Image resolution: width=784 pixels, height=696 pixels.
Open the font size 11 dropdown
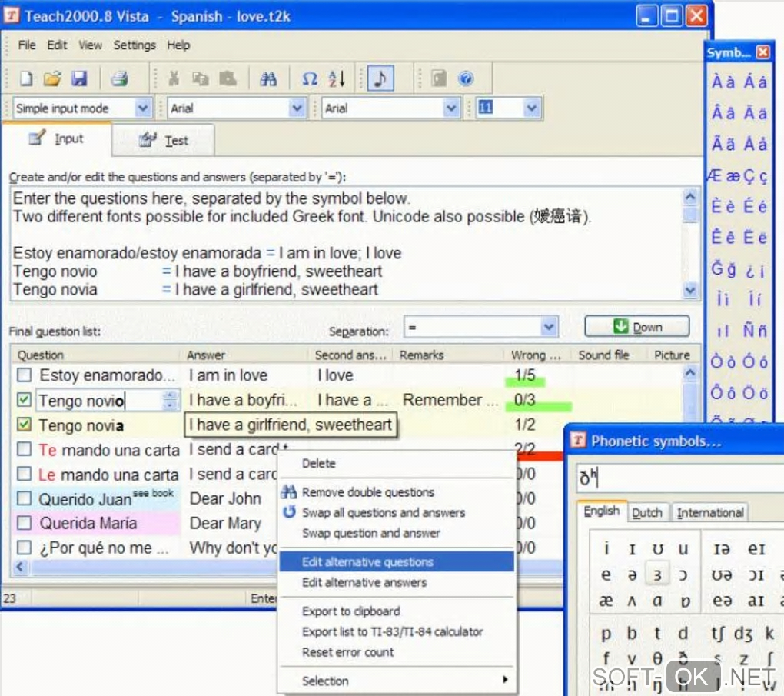coord(531,108)
